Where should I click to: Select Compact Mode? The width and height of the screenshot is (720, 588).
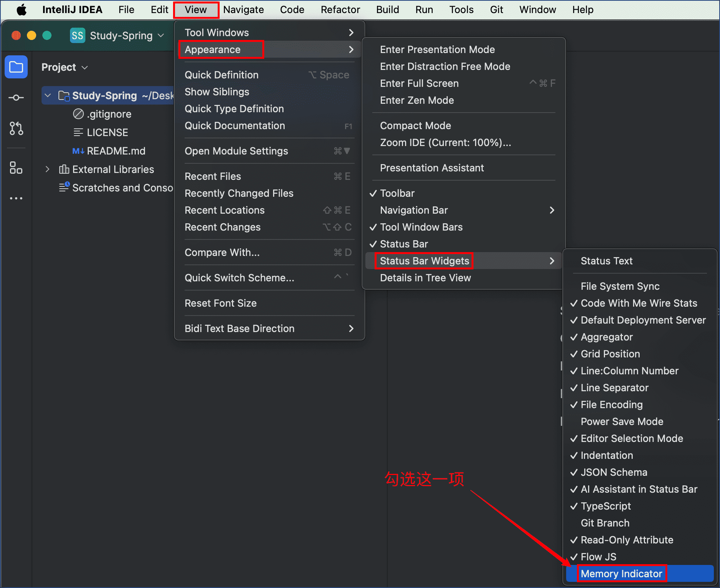tap(464, 126)
